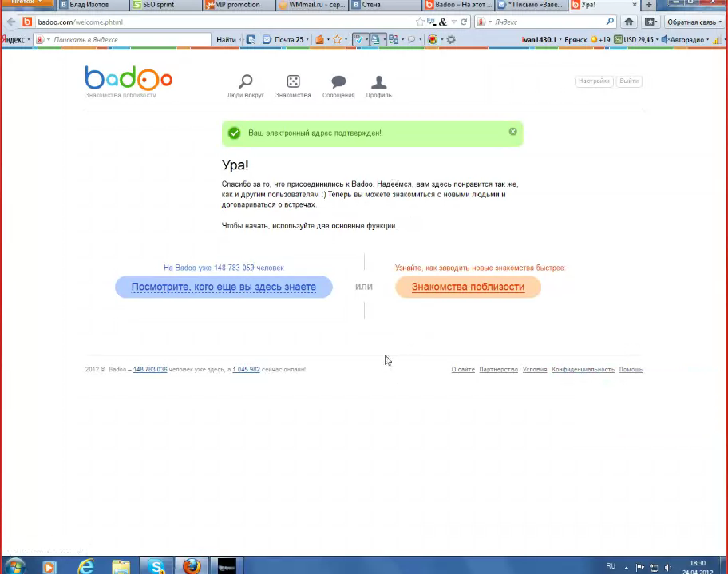Open Конфиденциальность footer link
Image resolution: width=728 pixels, height=575 pixels.
583,369
